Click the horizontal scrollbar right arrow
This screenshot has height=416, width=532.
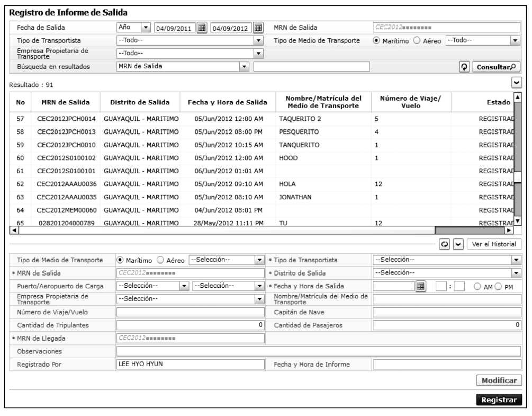tap(509, 230)
